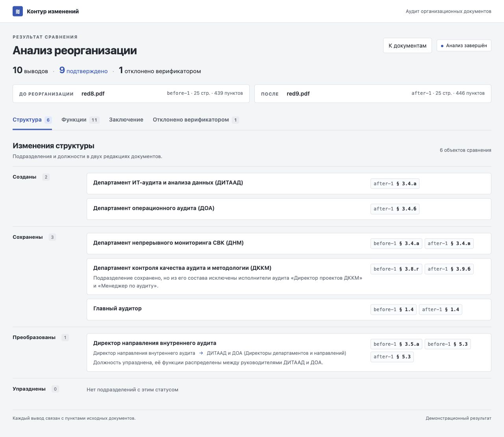This screenshot has height=437, width=504.
Task: Select the Департамент контроля качества аудита card
Action: 289,277
